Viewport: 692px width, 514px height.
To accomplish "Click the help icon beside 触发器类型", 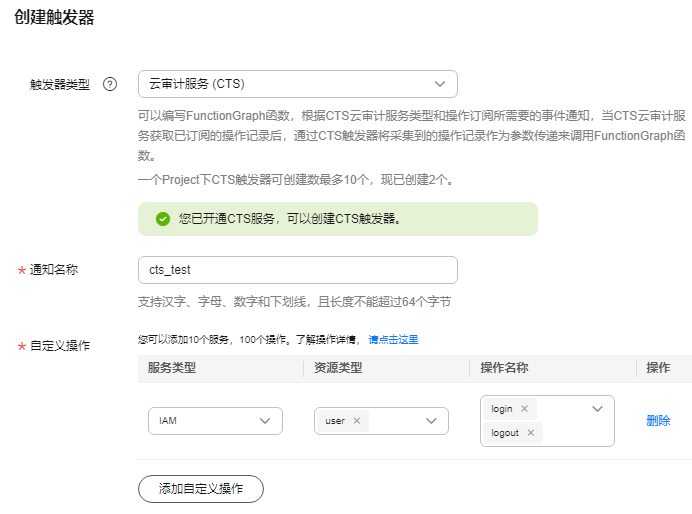I will [110, 84].
